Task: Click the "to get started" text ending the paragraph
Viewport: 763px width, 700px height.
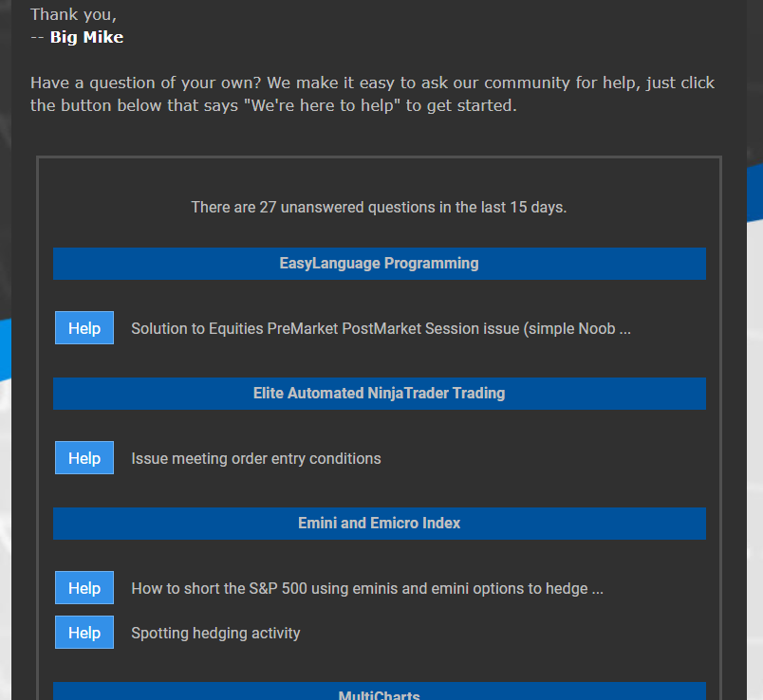Action: pyautogui.click(x=461, y=105)
